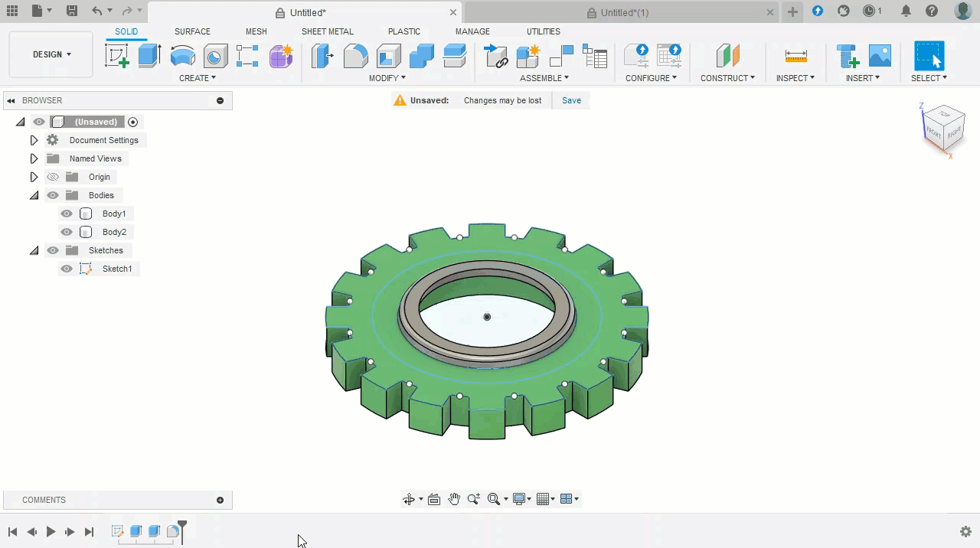This screenshot has width=980, height=548.
Task: Click the Save link in warning bar
Action: (571, 100)
